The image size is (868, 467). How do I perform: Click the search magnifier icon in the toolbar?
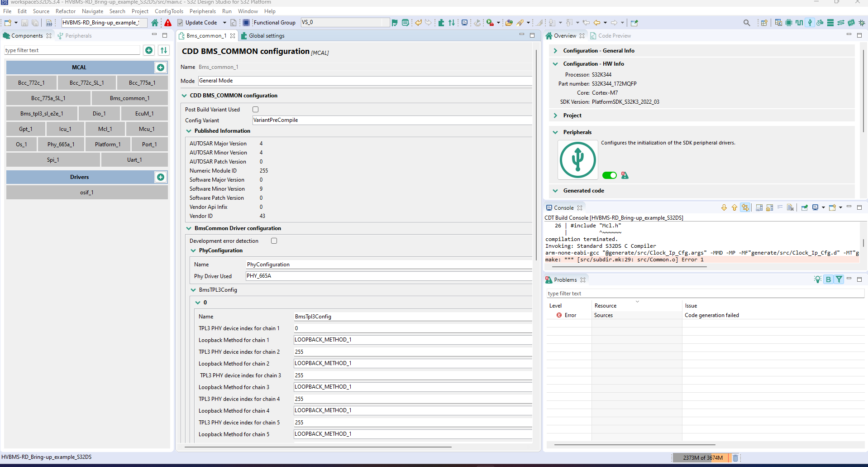(747, 23)
